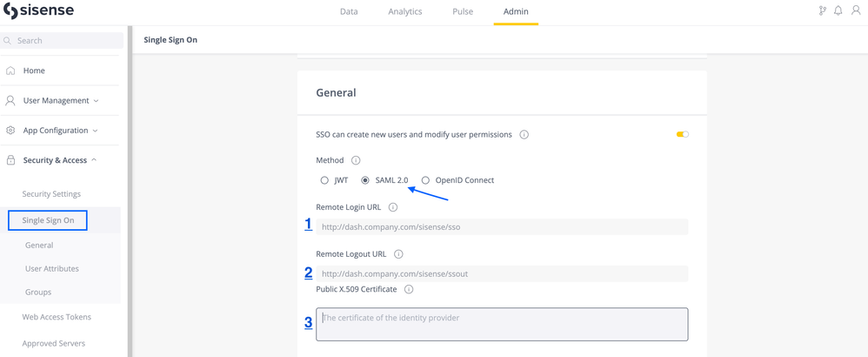The width and height of the screenshot is (868, 357).
Task: Click info icon beside Public X.509 Certificate
Action: 409,289
